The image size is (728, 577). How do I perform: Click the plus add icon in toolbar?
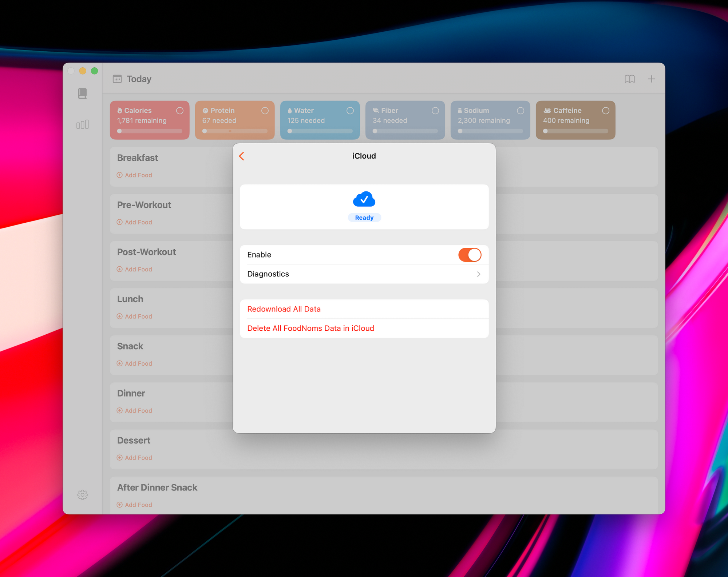(652, 79)
